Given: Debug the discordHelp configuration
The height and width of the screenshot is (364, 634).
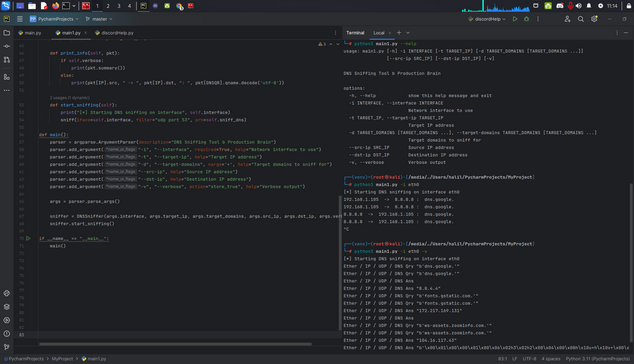Looking at the screenshot, I should pos(526,19).
